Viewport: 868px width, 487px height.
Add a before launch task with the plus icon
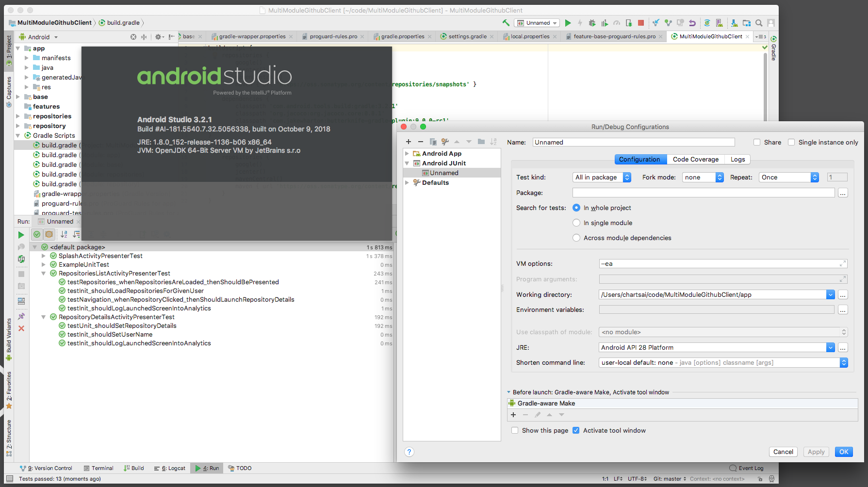click(513, 415)
